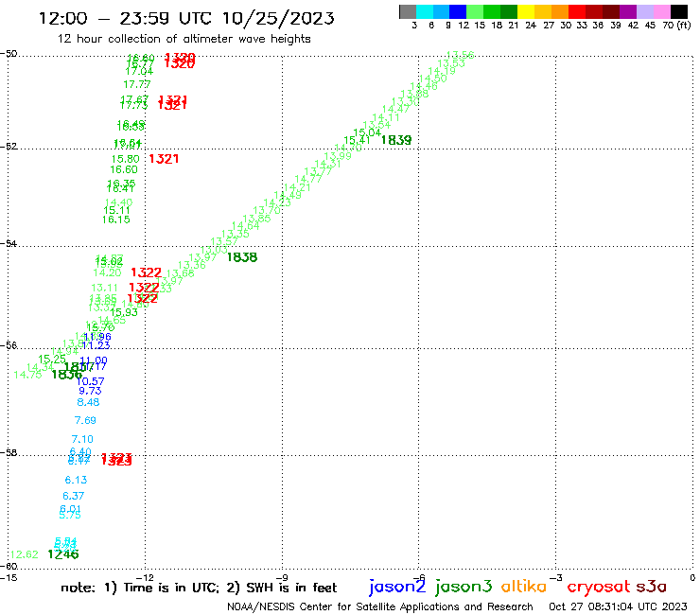
Task: Click the wave height value '15.80'
Action: click(x=126, y=159)
